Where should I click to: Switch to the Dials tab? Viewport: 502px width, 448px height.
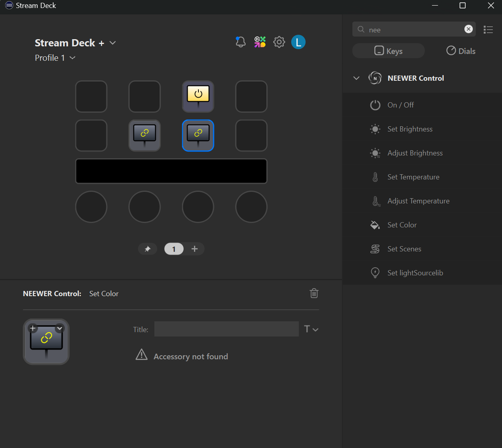pos(461,51)
